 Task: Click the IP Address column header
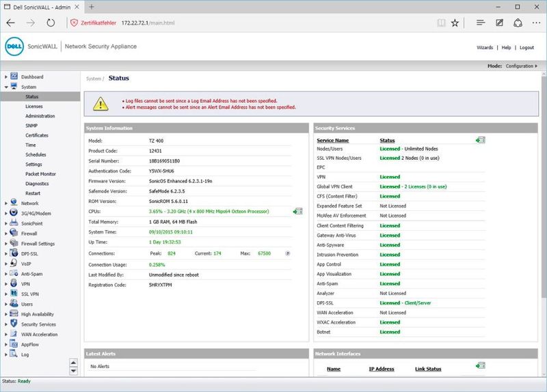(x=382, y=369)
